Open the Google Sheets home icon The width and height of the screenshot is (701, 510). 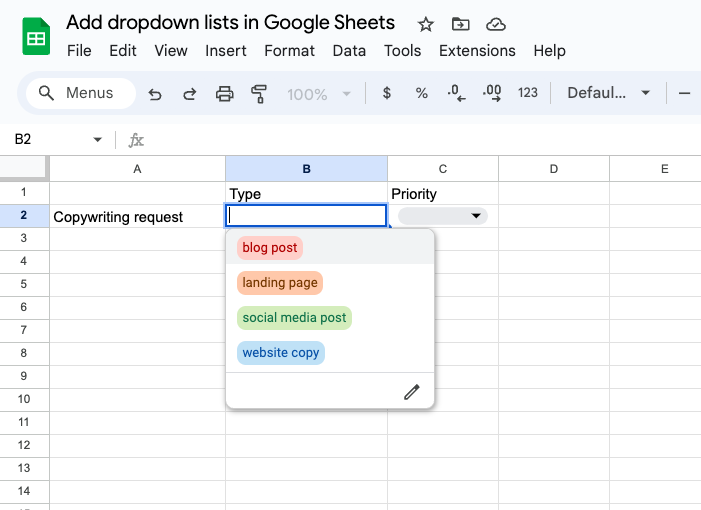click(36, 36)
